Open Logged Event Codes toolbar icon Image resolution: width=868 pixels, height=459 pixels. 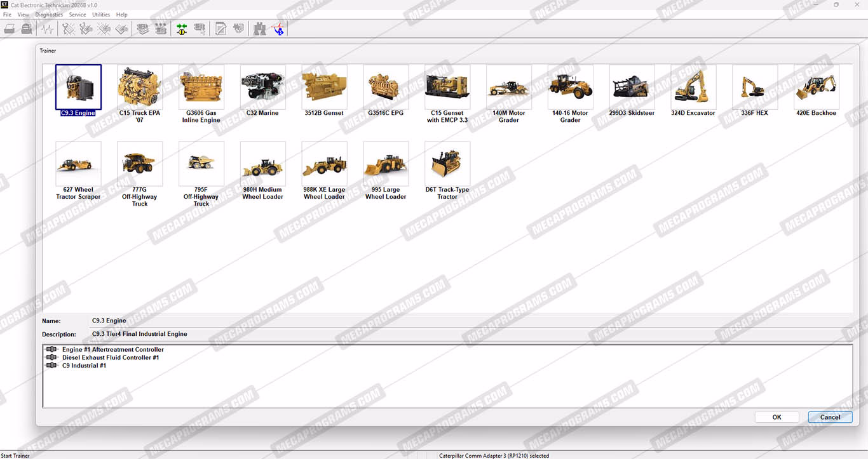[122, 29]
